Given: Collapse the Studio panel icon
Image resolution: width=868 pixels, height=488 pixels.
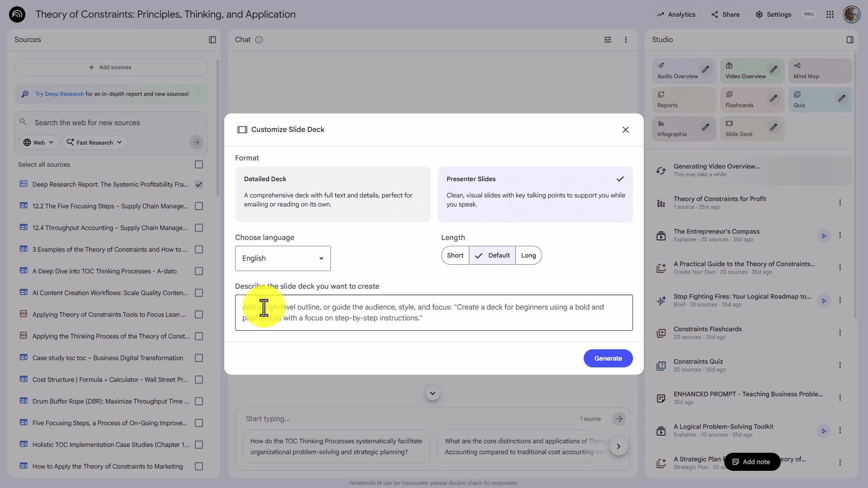Looking at the screenshot, I should pyautogui.click(x=850, y=40).
